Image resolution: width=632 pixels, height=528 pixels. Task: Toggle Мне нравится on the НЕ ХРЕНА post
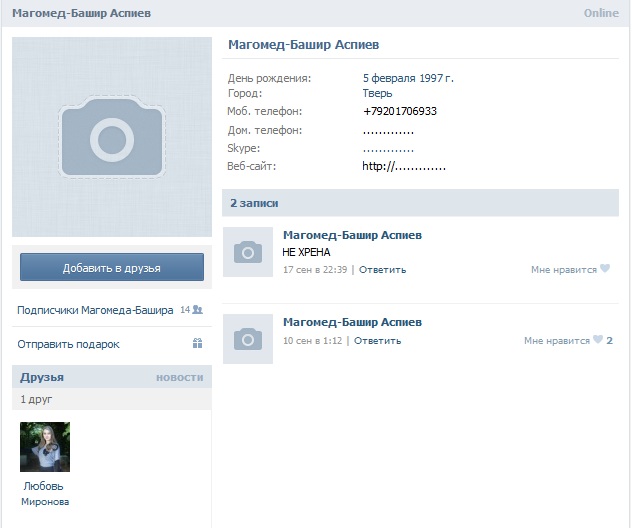[563, 270]
